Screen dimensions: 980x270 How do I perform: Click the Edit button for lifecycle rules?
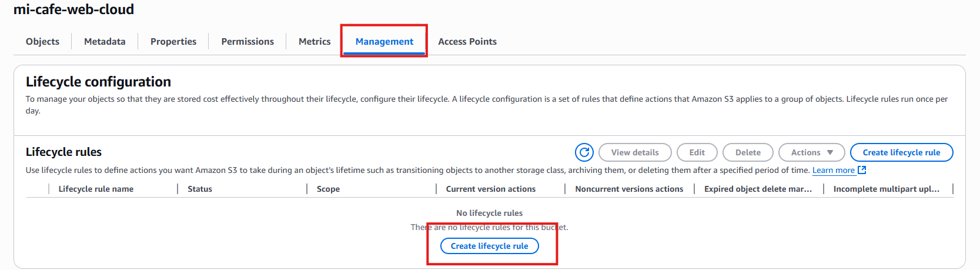[x=697, y=152]
